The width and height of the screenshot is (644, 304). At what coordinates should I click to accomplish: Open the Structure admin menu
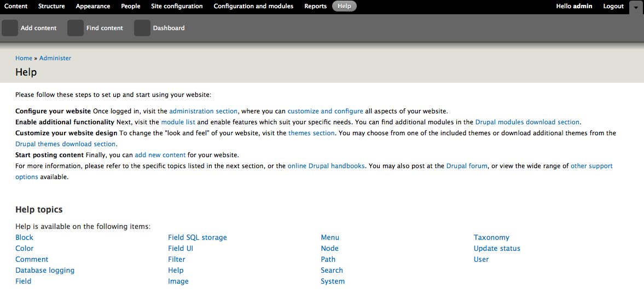[51, 6]
